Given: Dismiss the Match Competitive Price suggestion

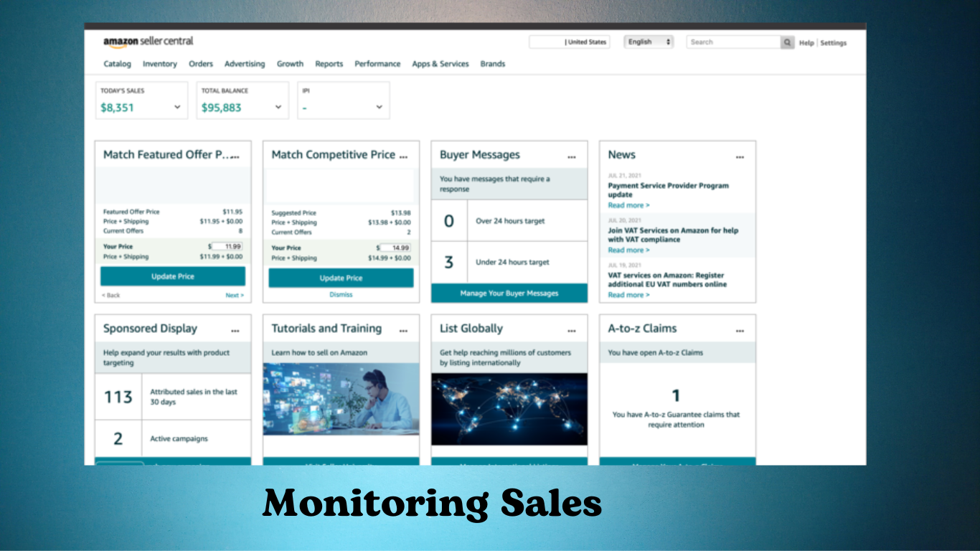Looking at the screenshot, I should click(341, 294).
